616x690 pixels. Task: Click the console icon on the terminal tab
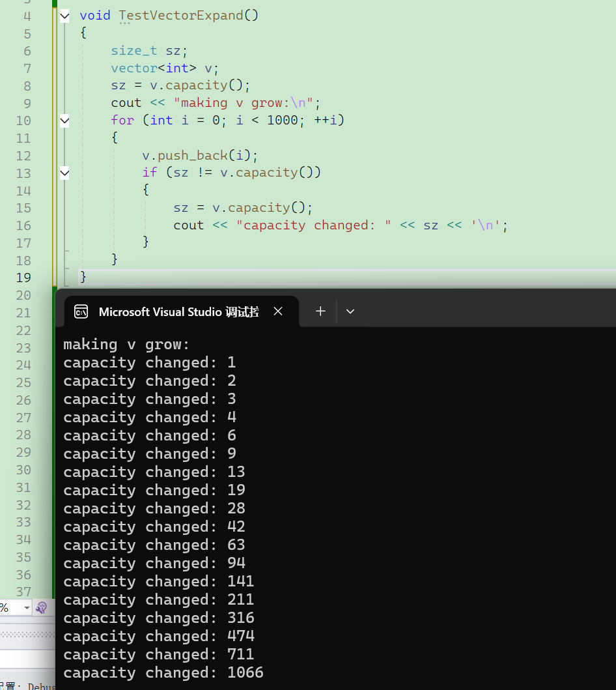coord(81,311)
